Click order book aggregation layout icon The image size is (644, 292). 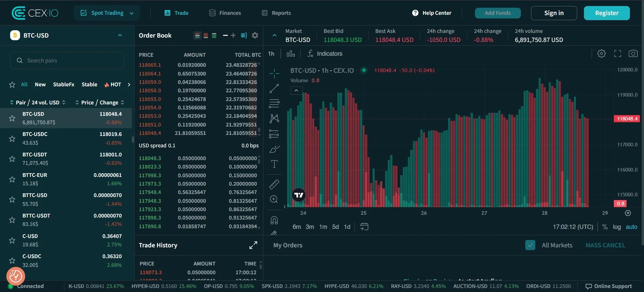244,35
